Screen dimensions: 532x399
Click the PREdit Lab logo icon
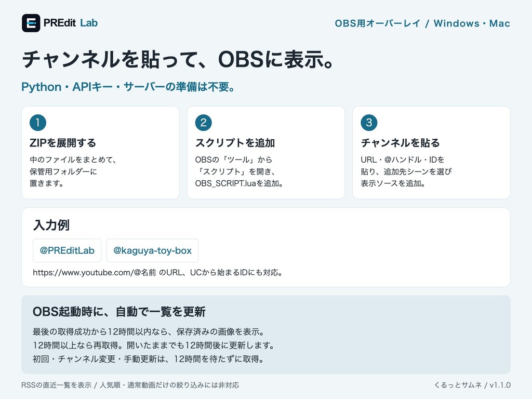pyautogui.click(x=31, y=23)
